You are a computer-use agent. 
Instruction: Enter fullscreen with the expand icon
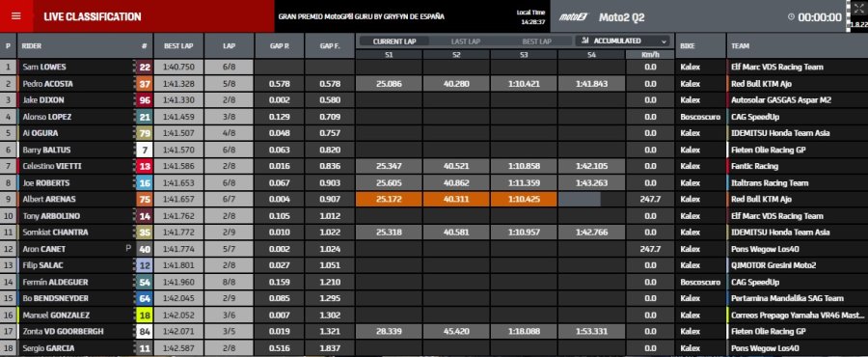[858, 9]
